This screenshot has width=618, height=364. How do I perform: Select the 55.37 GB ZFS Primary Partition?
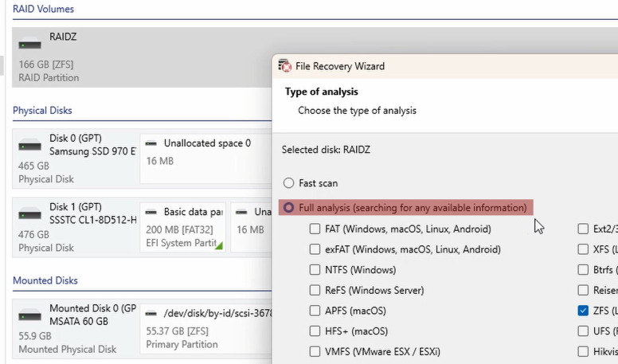point(205,329)
